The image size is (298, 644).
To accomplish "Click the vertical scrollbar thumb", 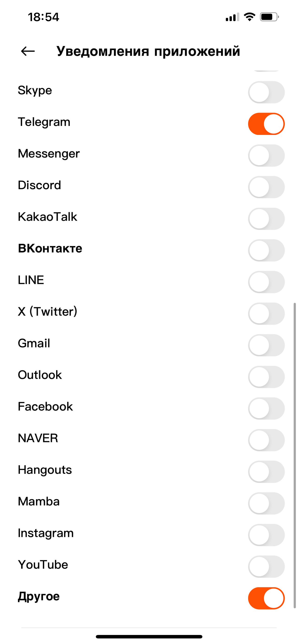I will click(295, 455).
